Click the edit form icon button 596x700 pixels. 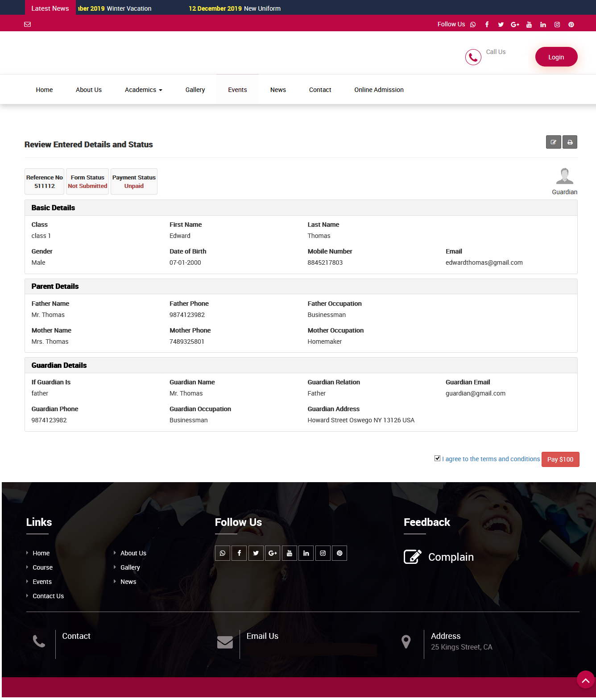pos(553,142)
